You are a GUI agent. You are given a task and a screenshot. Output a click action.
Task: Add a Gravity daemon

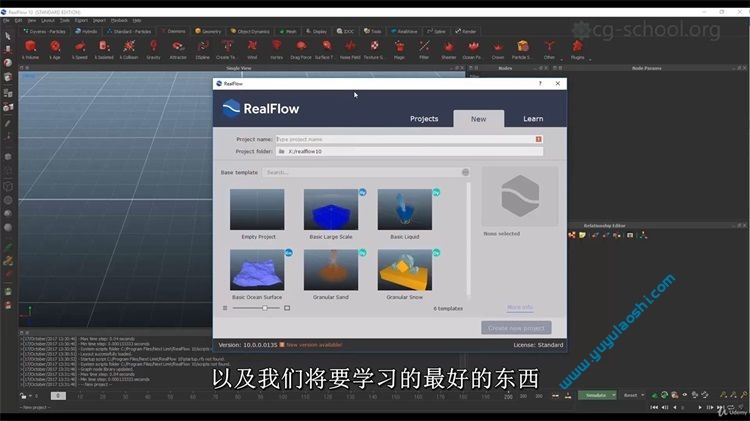click(153, 49)
